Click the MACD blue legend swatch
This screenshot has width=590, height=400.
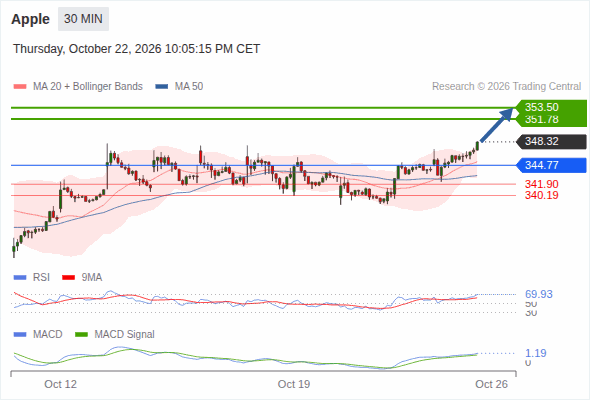(x=20, y=335)
